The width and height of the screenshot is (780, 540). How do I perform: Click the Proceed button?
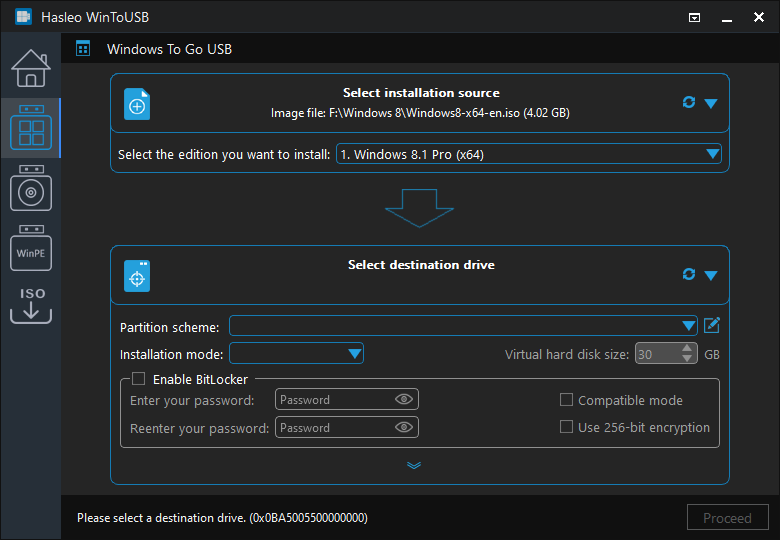[727, 518]
